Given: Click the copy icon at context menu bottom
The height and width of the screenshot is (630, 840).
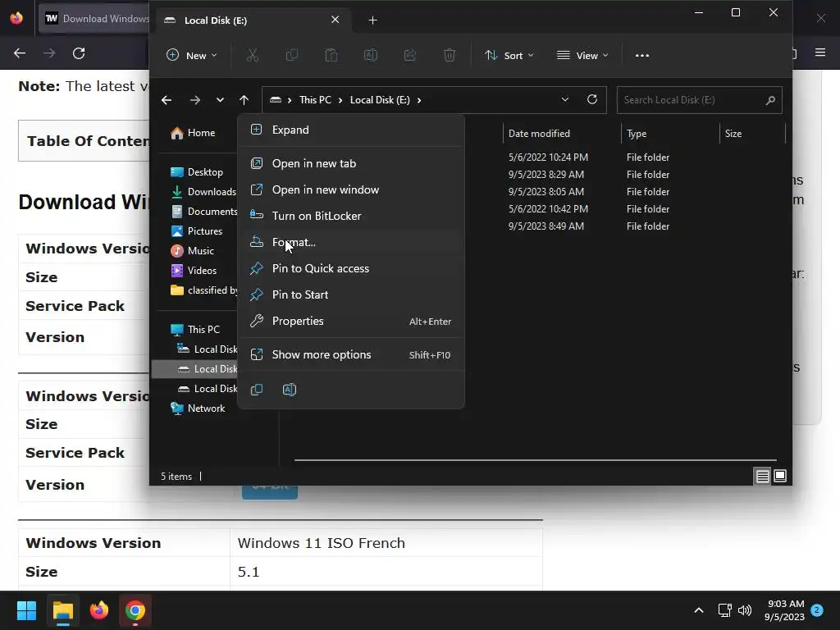Looking at the screenshot, I should coord(257,390).
